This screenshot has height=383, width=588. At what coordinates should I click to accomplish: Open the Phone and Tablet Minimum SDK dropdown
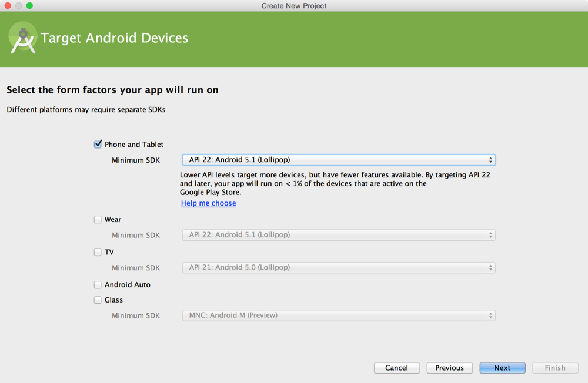(x=339, y=160)
